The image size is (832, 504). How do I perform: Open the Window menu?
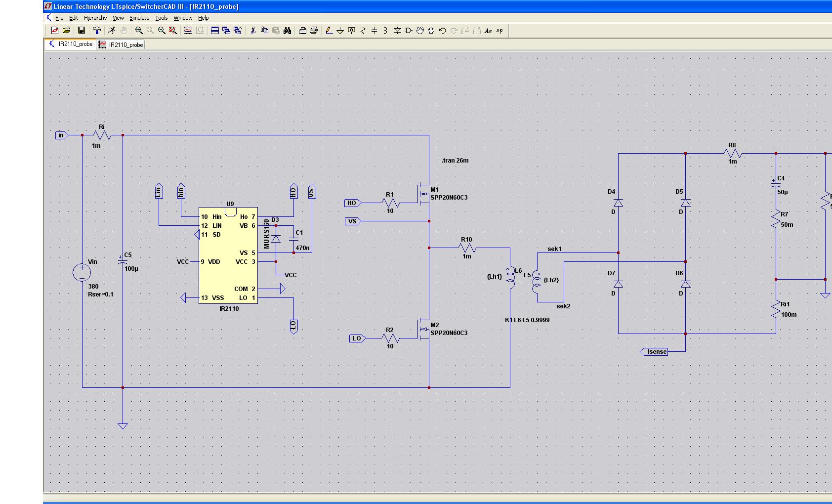[x=183, y=18]
